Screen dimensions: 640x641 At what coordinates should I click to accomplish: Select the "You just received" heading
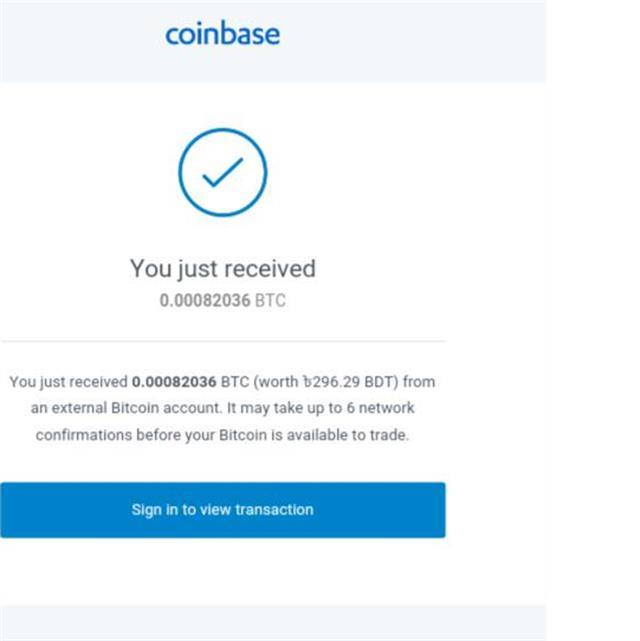(222, 268)
